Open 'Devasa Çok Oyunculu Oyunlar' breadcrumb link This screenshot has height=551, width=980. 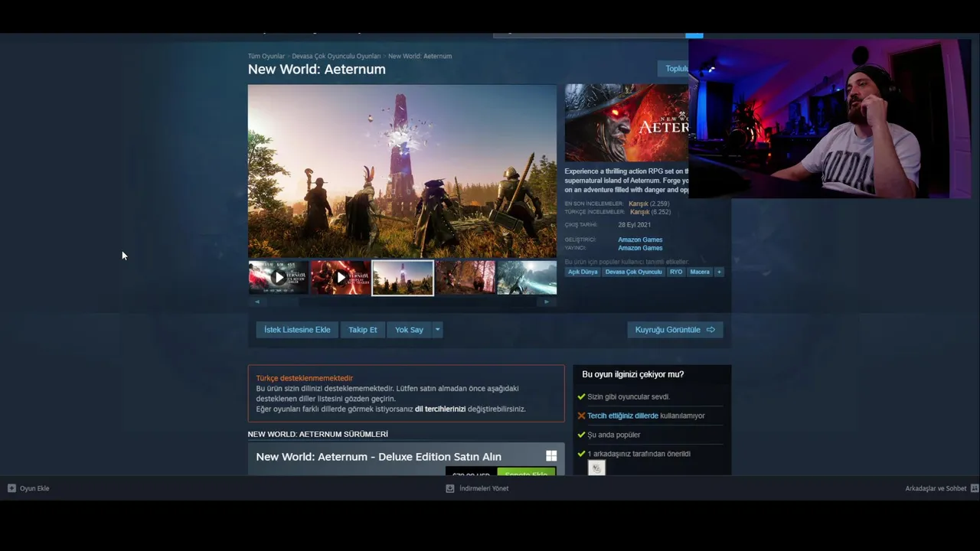pyautogui.click(x=336, y=56)
